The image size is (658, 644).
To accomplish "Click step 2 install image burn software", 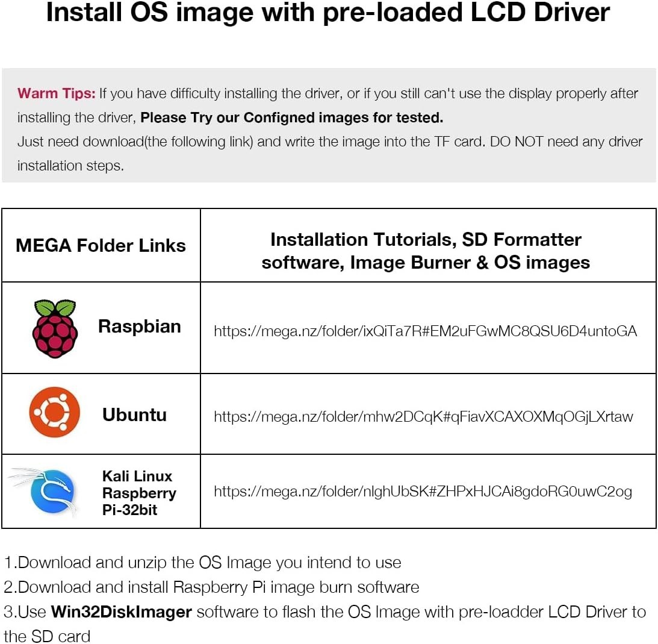I will 211,587.
